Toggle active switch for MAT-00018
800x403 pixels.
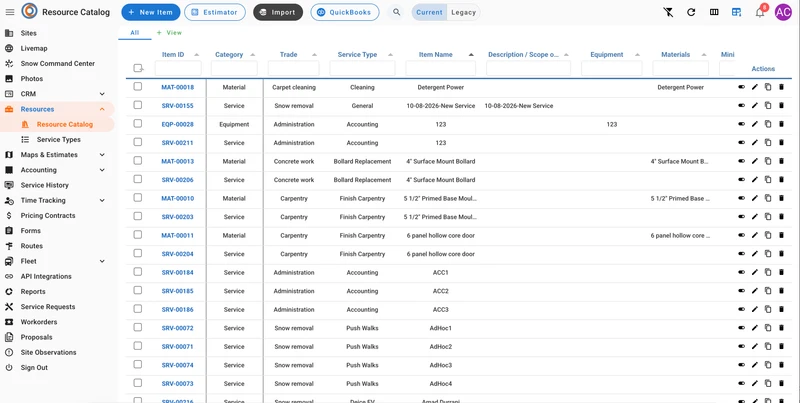point(741,87)
